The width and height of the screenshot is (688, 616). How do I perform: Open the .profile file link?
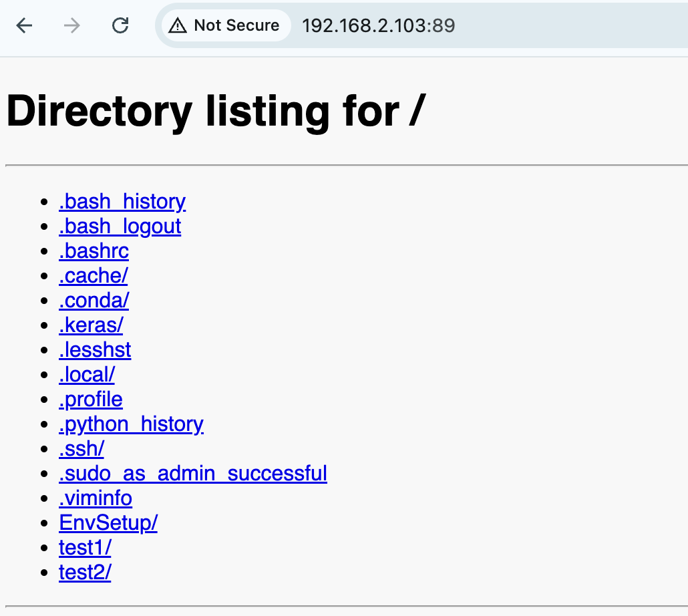click(x=91, y=400)
